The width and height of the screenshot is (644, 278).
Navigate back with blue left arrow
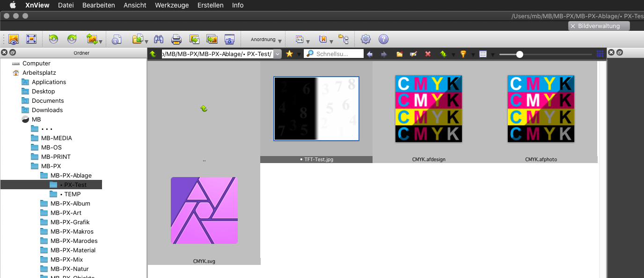[370, 54]
